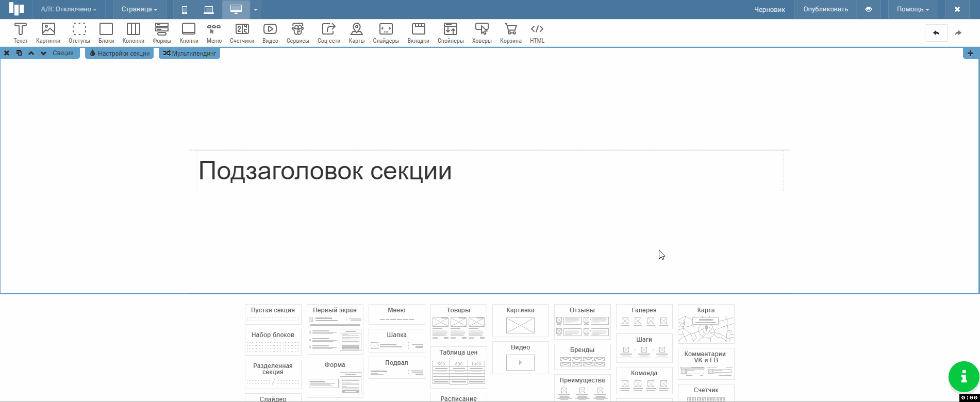Delete the section with X icon
Viewport: 980px width, 402px height.
[x=7, y=53]
